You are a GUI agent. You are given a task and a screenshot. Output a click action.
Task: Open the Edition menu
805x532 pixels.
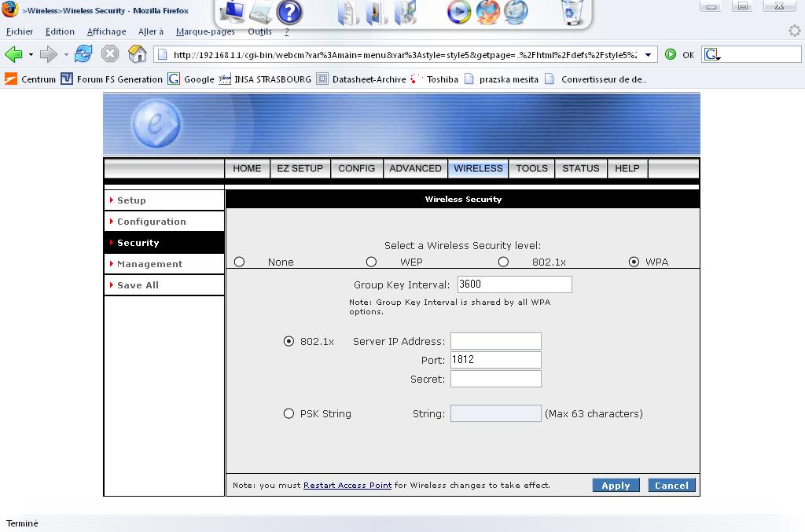[60, 31]
